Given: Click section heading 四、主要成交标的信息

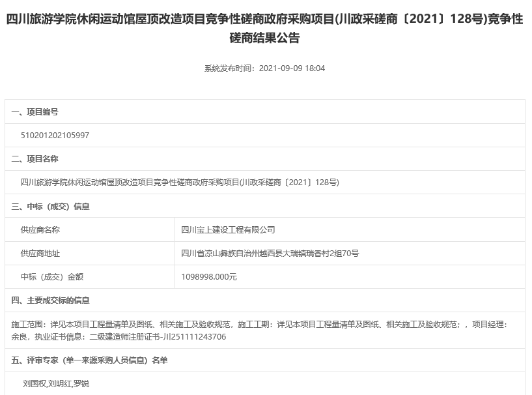Looking at the screenshot, I should click(50, 300).
